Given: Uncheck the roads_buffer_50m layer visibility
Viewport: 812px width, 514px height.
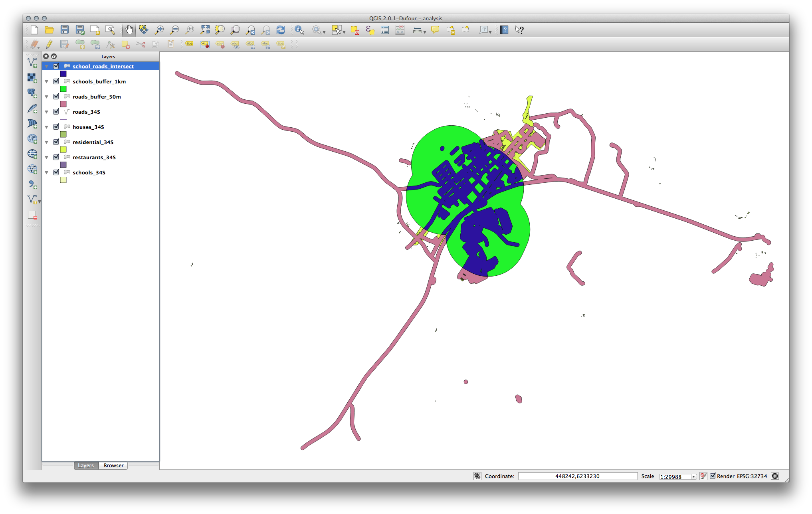Looking at the screenshot, I should [x=56, y=97].
